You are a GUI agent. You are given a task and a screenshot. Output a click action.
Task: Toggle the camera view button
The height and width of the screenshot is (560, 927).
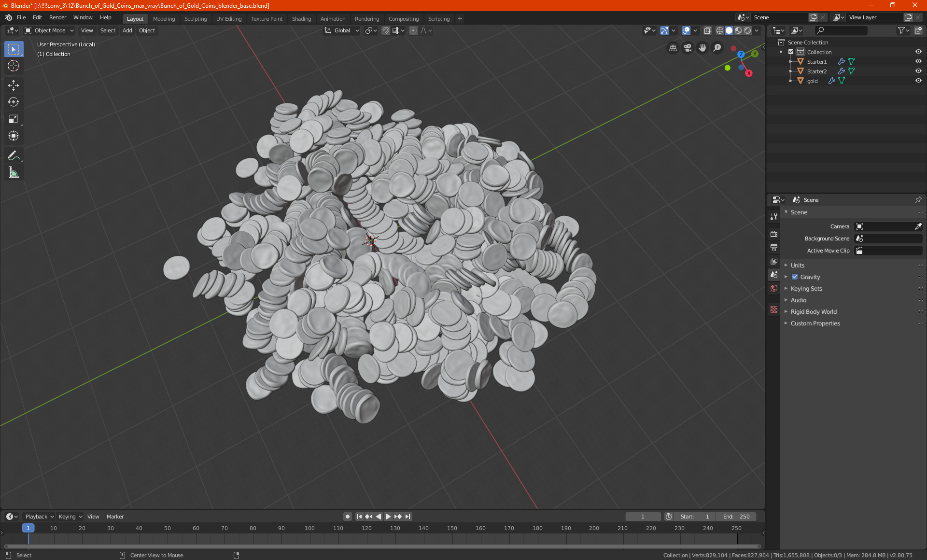pos(688,48)
